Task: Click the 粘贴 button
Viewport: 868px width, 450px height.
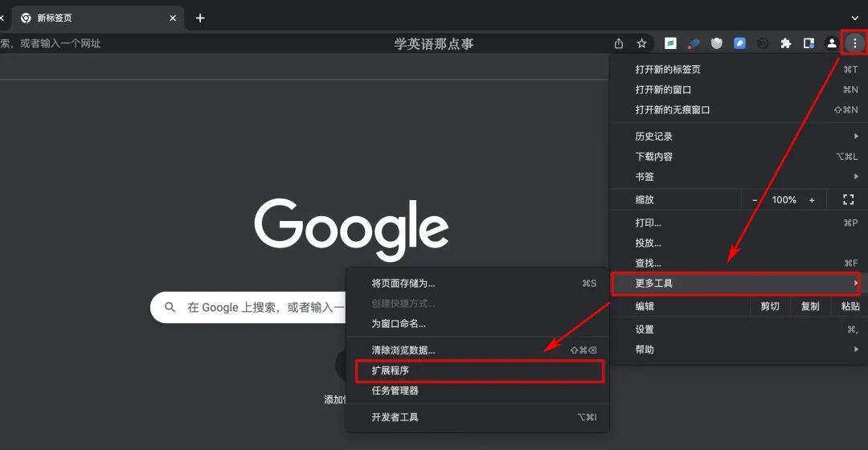Action: tap(850, 306)
